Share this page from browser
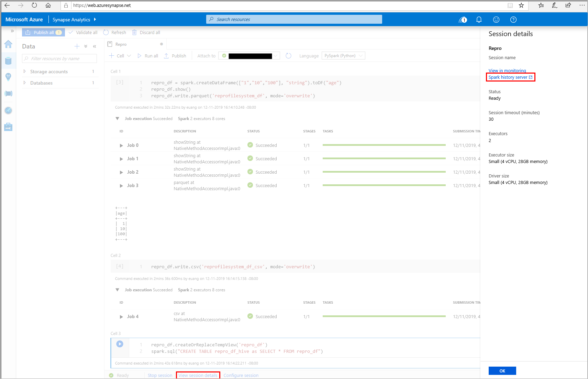The height and width of the screenshot is (379, 588). coord(568,6)
